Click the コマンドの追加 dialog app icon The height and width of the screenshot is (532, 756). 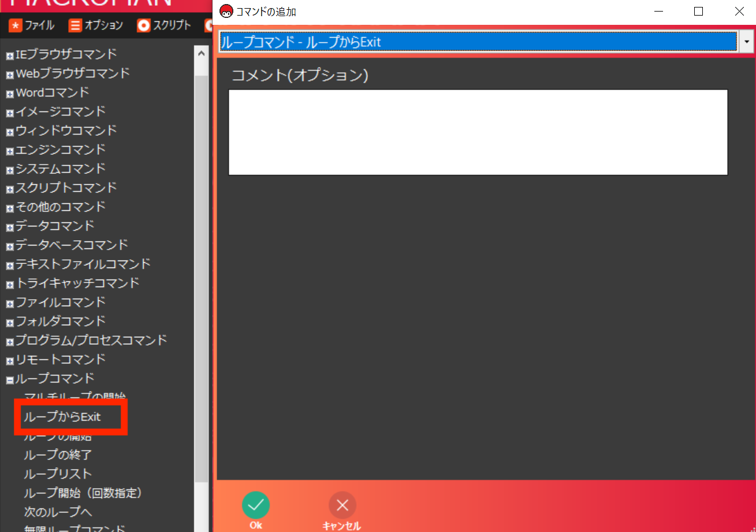pyautogui.click(x=226, y=11)
